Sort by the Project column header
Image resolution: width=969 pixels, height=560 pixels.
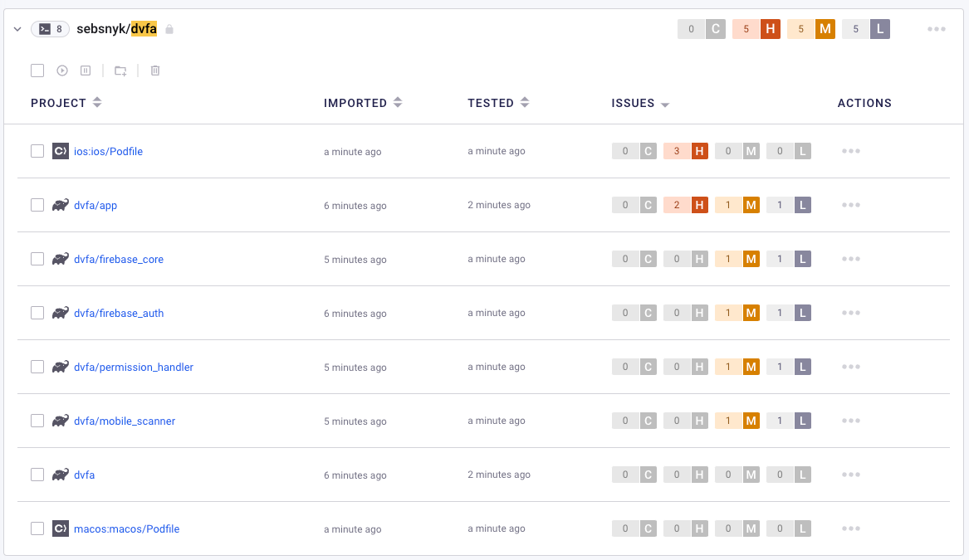coord(66,103)
